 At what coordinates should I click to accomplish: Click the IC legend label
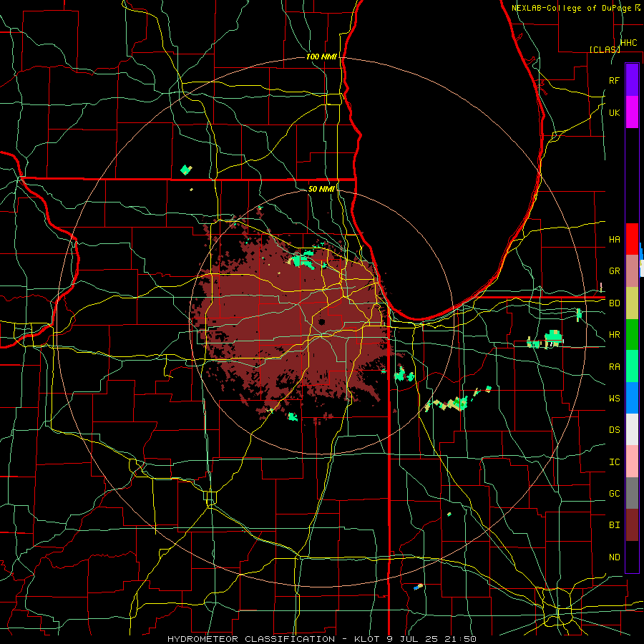[615, 462]
